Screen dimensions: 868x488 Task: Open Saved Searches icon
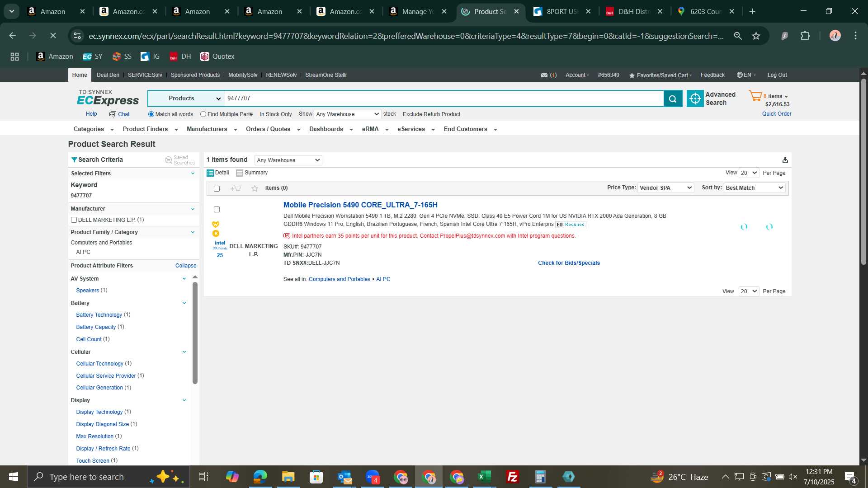(169, 160)
